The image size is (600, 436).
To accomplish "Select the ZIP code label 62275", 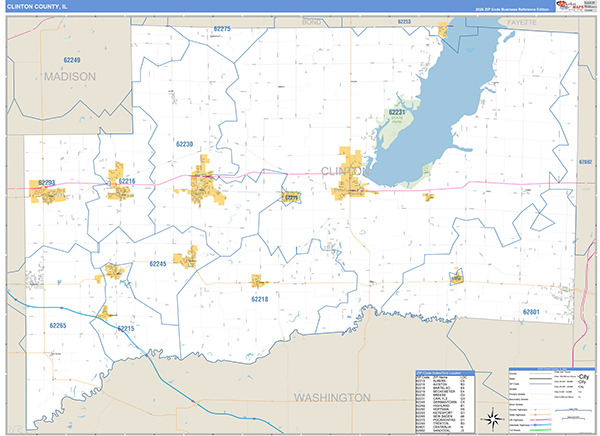I will coord(221,30).
